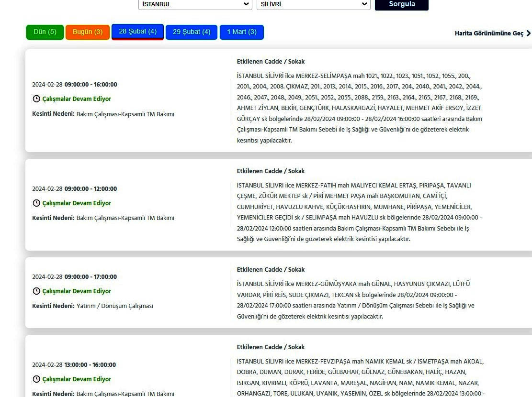The image size is (532, 397).
Task: Expand the SİLİVRİ district dropdown
Action: pos(313,4)
